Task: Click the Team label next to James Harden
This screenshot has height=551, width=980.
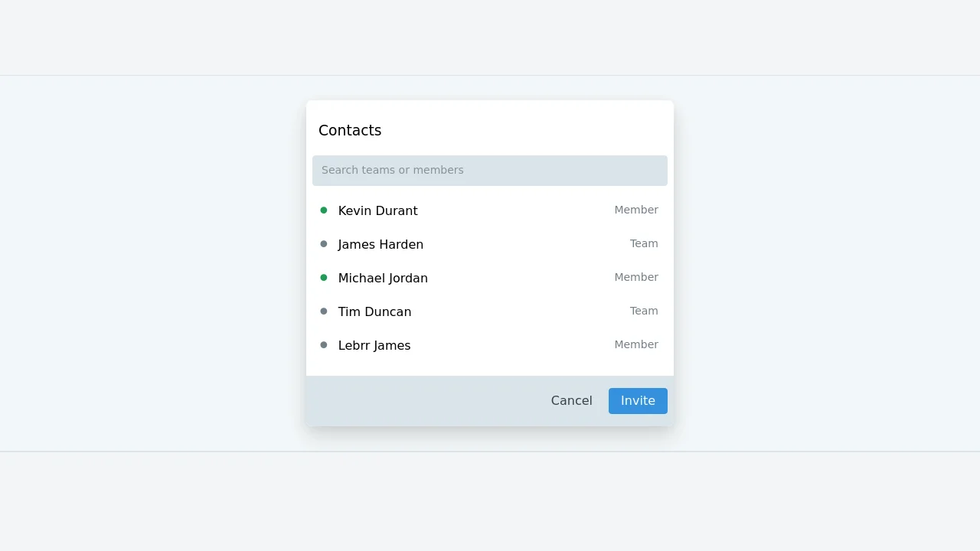Action: tap(644, 243)
